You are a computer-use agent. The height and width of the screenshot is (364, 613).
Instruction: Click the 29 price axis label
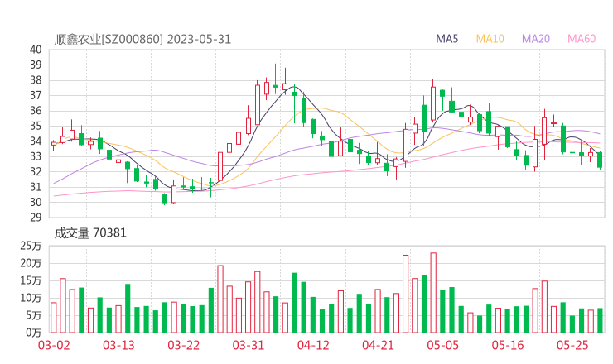coord(36,218)
